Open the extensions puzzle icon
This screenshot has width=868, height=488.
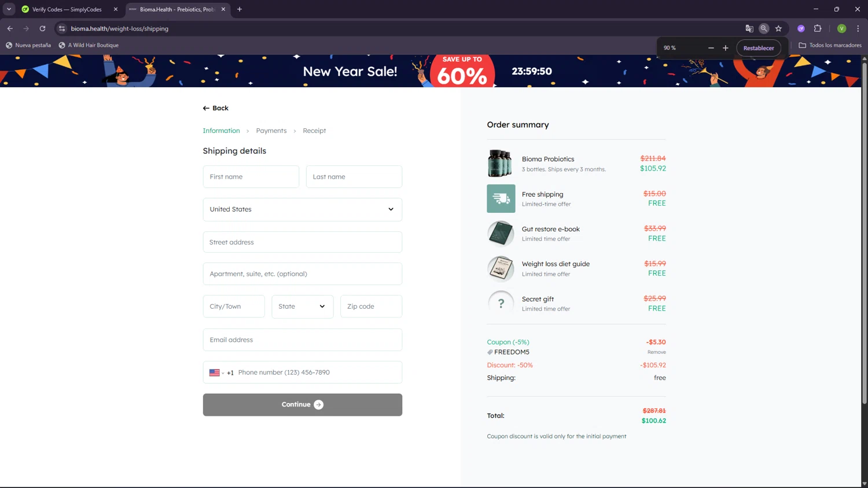pos(818,28)
